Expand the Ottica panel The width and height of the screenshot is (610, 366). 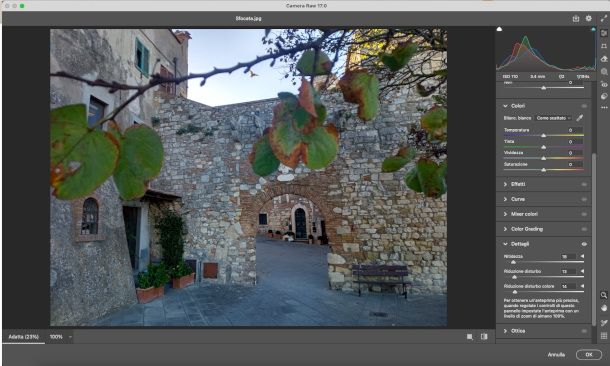click(x=505, y=331)
